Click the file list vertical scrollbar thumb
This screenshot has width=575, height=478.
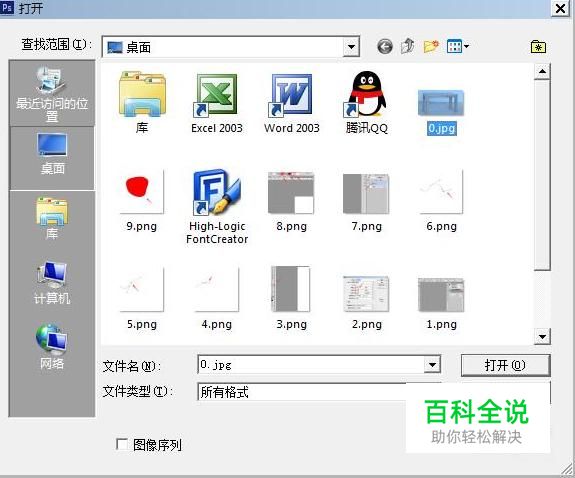542,175
